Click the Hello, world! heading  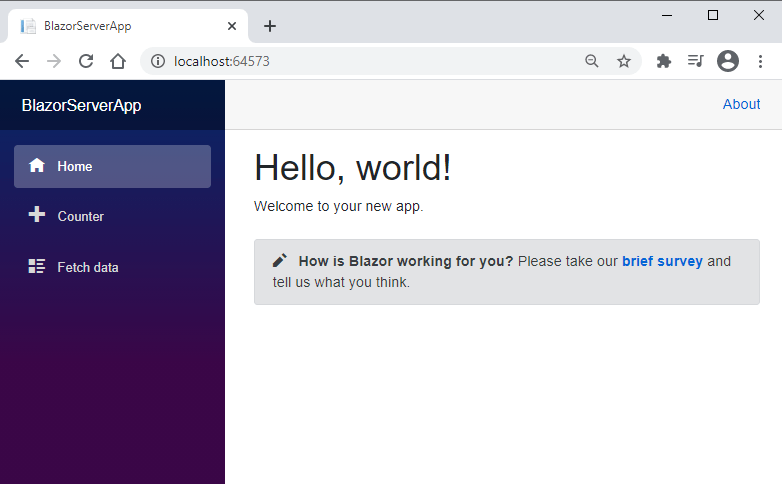pos(353,168)
